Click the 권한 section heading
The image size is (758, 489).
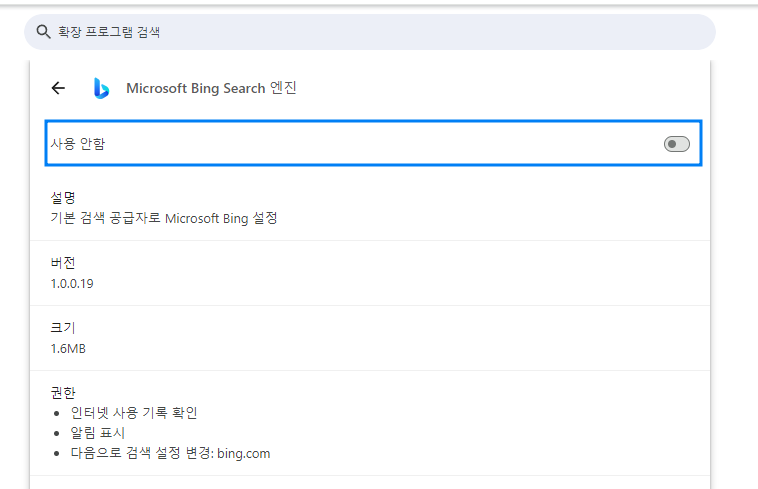(x=63, y=393)
